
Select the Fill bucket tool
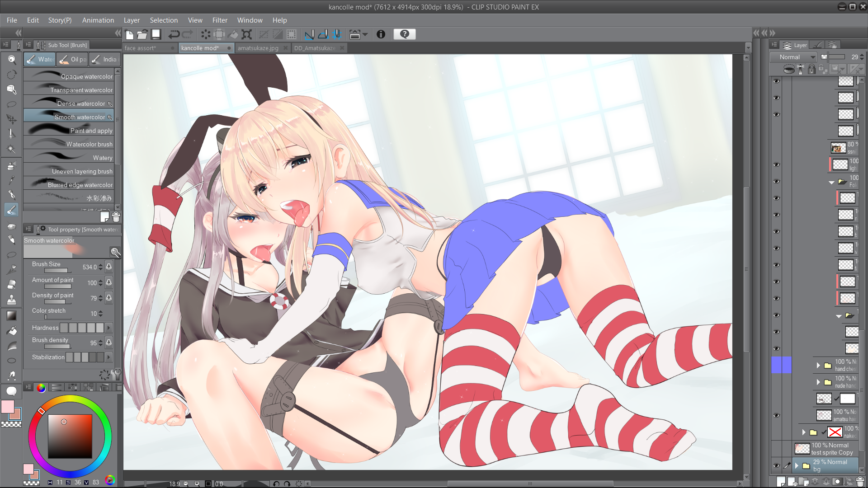[12, 331]
